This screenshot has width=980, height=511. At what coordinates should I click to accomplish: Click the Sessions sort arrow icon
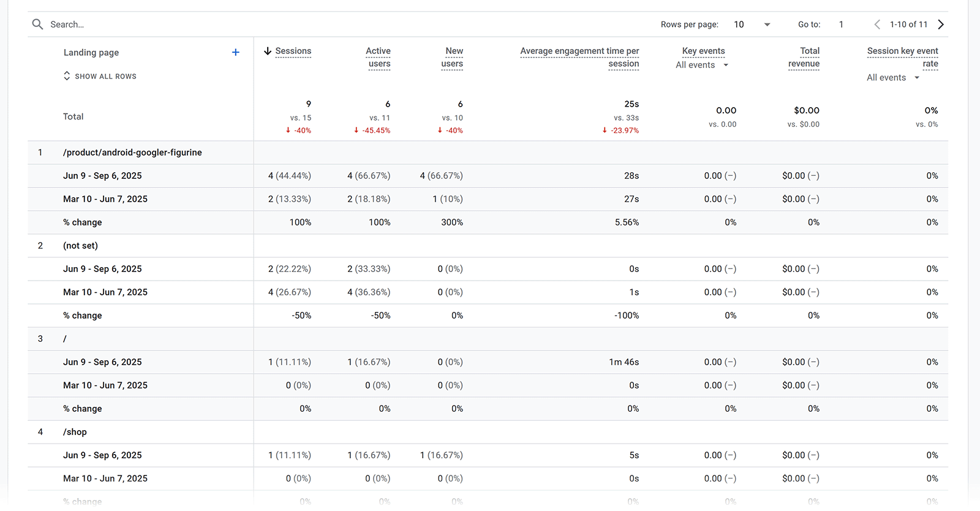click(x=268, y=51)
